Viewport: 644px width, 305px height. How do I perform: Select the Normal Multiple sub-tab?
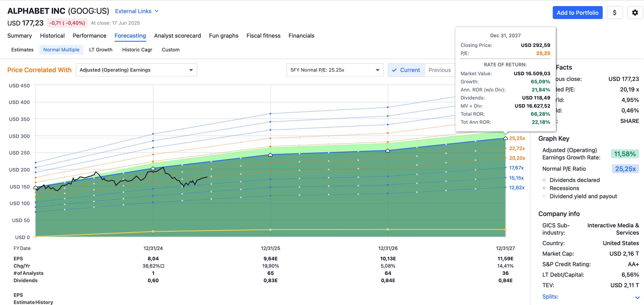click(61, 50)
